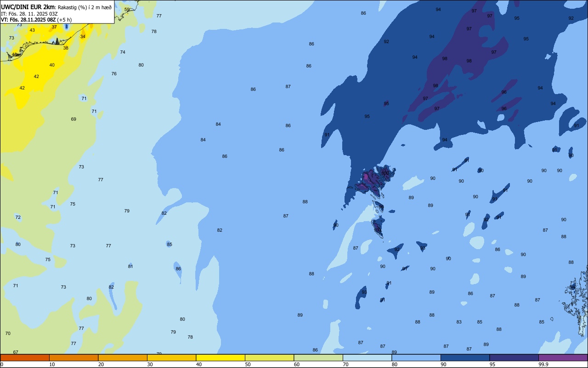Select the 43 humidity value on the map
This screenshot has width=588, height=368.
(x=32, y=30)
